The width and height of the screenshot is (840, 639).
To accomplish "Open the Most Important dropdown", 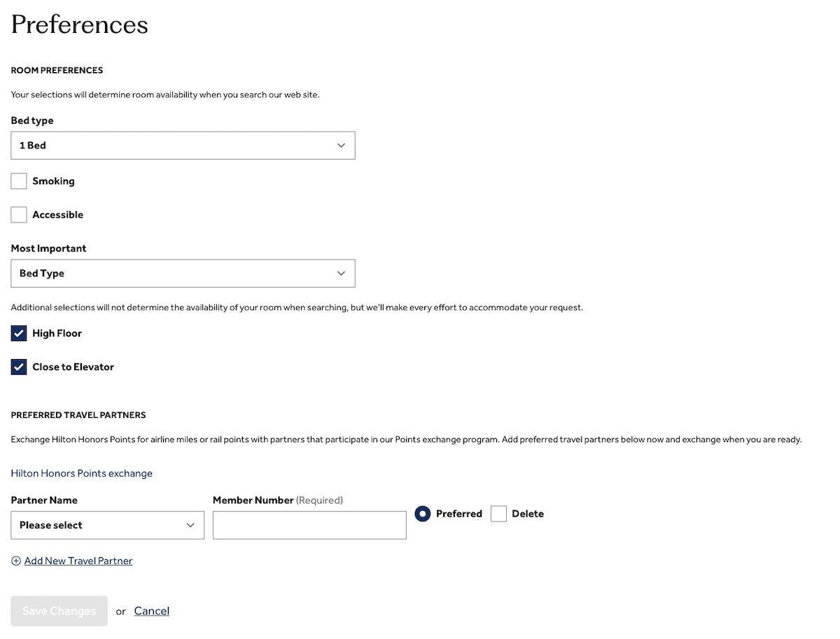I will point(183,274).
